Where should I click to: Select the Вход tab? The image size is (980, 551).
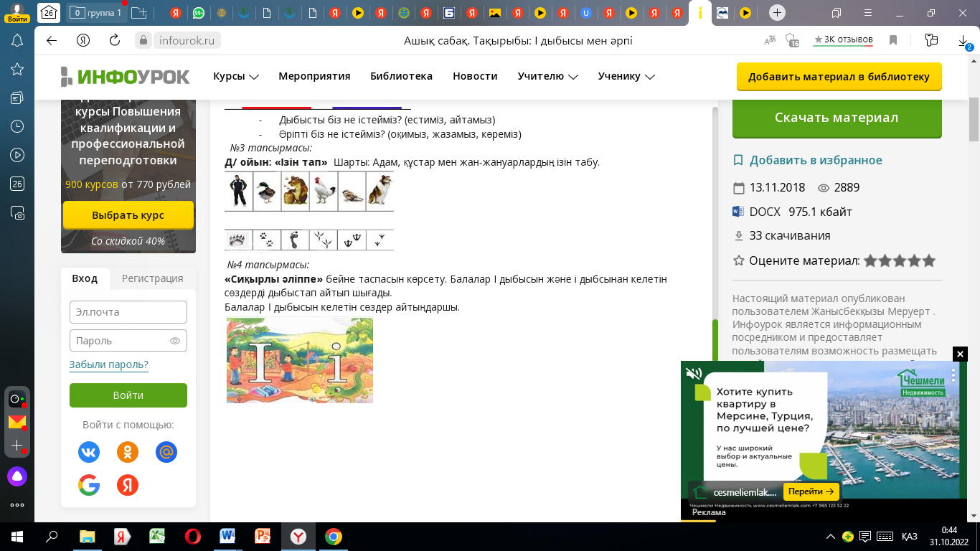click(x=85, y=278)
